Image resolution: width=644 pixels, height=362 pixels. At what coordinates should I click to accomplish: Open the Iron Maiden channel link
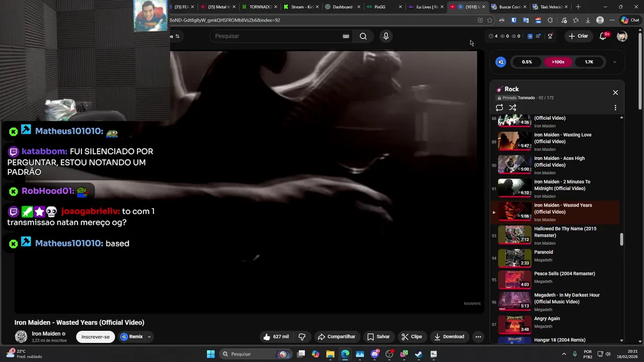click(46, 334)
